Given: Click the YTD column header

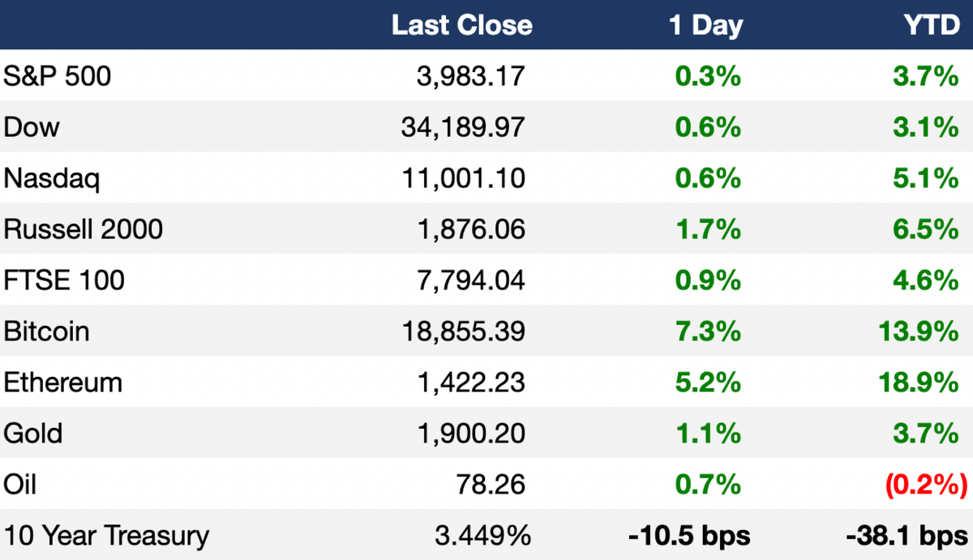Looking at the screenshot, I should pos(930,25).
